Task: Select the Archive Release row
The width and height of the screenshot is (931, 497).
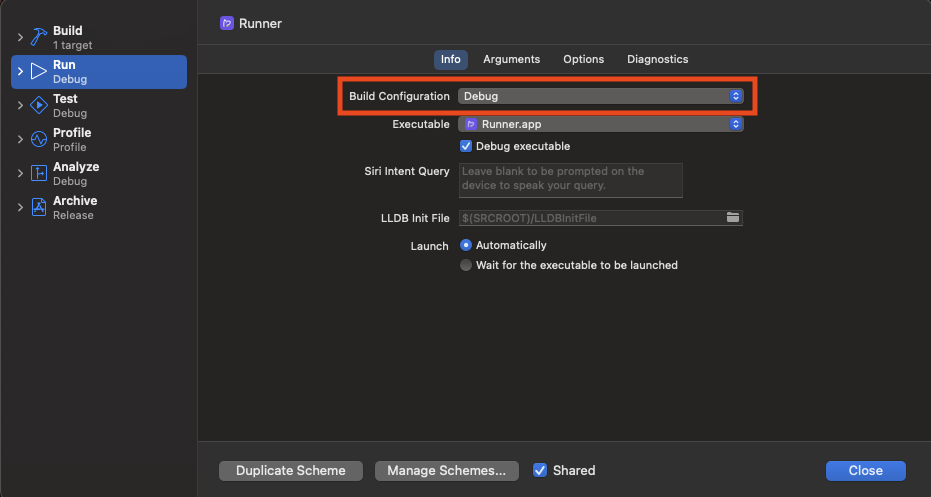Action: pos(99,207)
